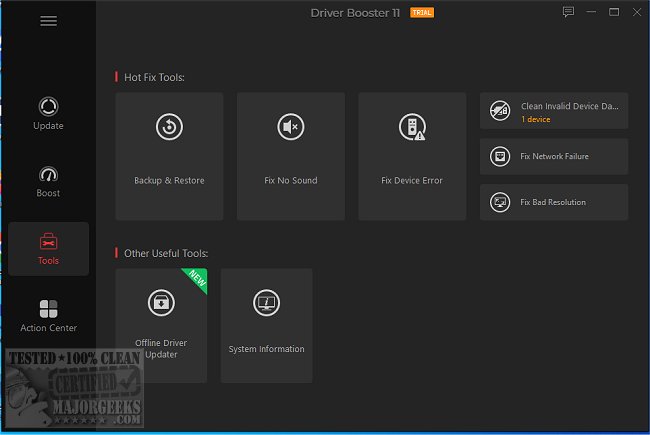Select the Tools sidebar tab

point(49,249)
